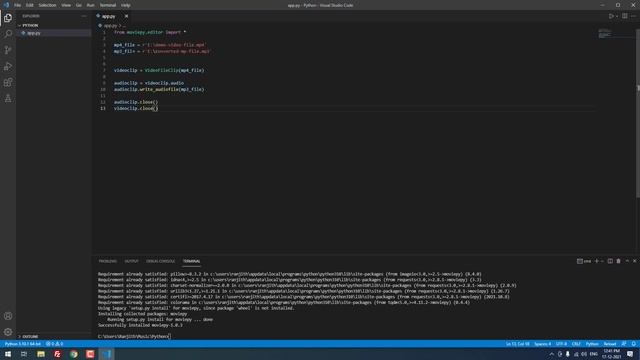
Task: Switch to the DEBUG CONSOLE tab
Action: click(160, 261)
